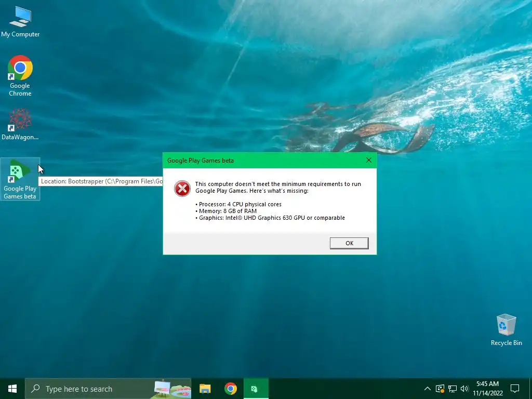Open the Windows Start menu
Image resolution: width=532 pixels, height=399 pixels.
(x=12, y=389)
